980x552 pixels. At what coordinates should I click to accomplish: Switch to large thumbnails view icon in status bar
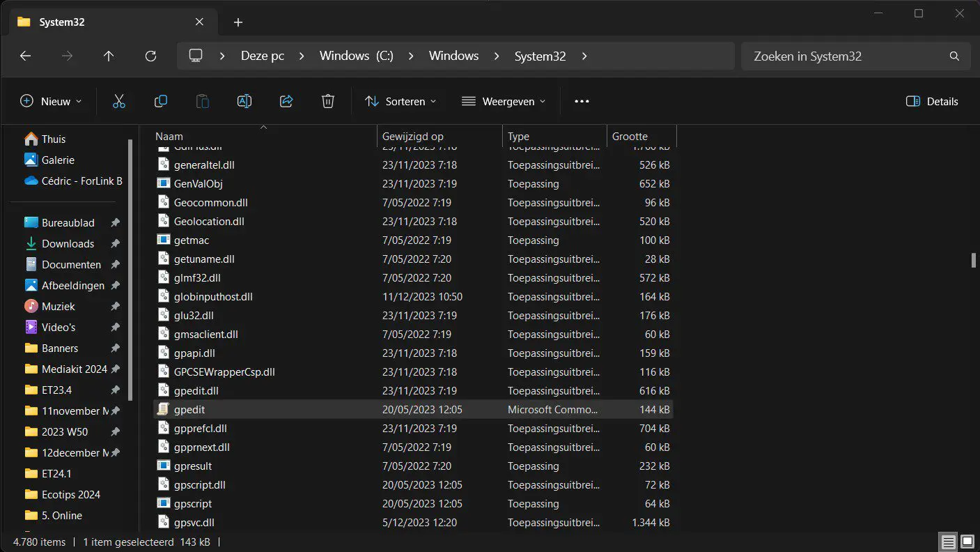pyautogui.click(x=967, y=542)
